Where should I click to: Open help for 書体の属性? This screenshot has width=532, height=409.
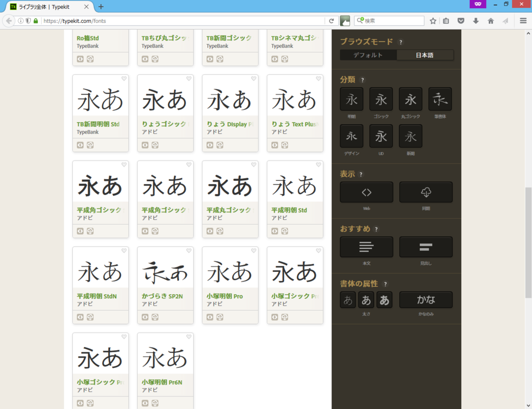coord(385,284)
